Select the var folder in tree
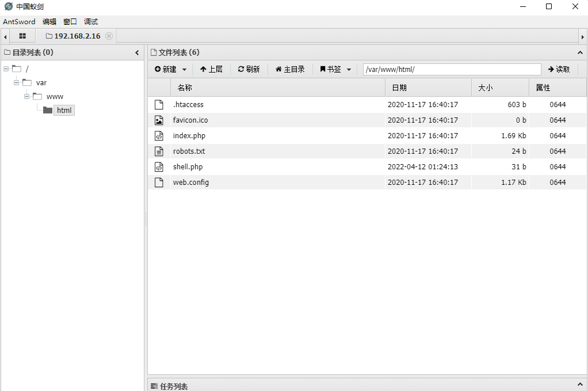 coord(41,82)
